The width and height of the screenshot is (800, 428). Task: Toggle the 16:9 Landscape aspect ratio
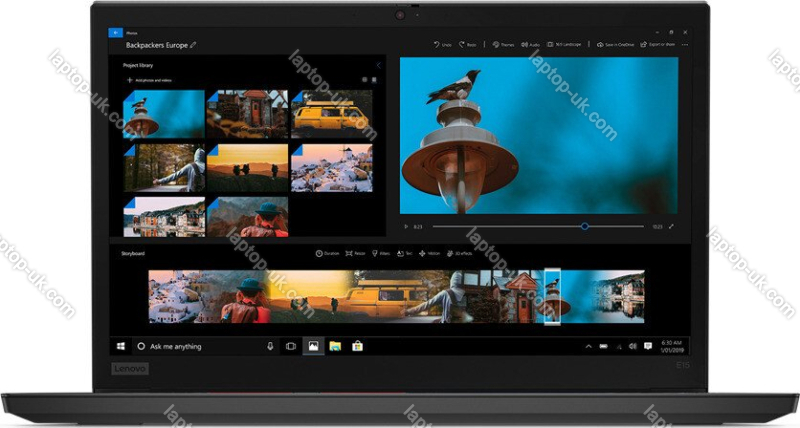click(566, 44)
